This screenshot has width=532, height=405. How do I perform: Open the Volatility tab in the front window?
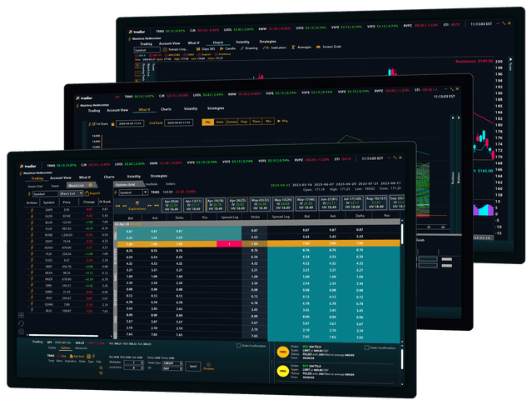(x=134, y=177)
